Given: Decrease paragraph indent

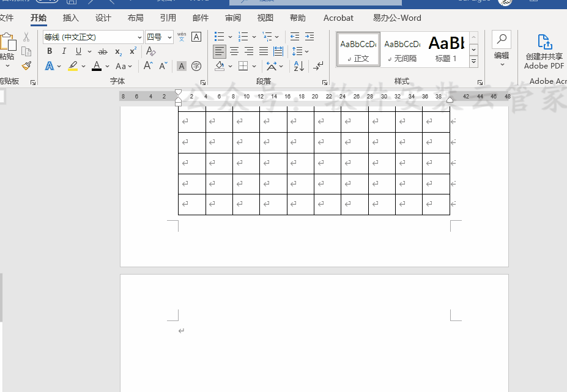Looking at the screenshot, I should (x=295, y=37).
